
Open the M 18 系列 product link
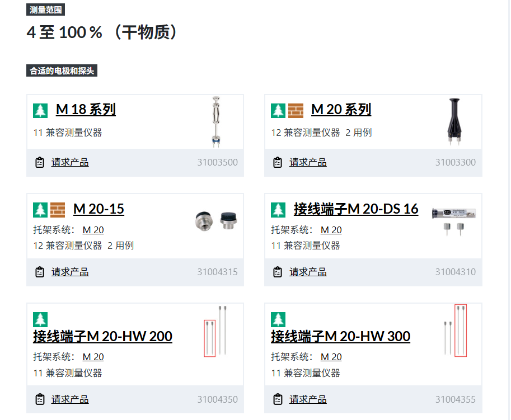tap(86, 110)
